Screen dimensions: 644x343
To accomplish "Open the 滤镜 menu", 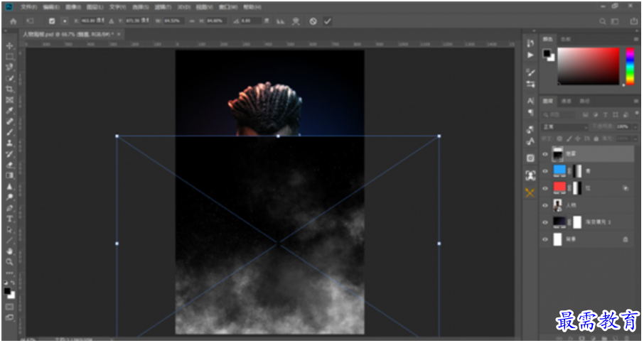I will click(163, 7).
